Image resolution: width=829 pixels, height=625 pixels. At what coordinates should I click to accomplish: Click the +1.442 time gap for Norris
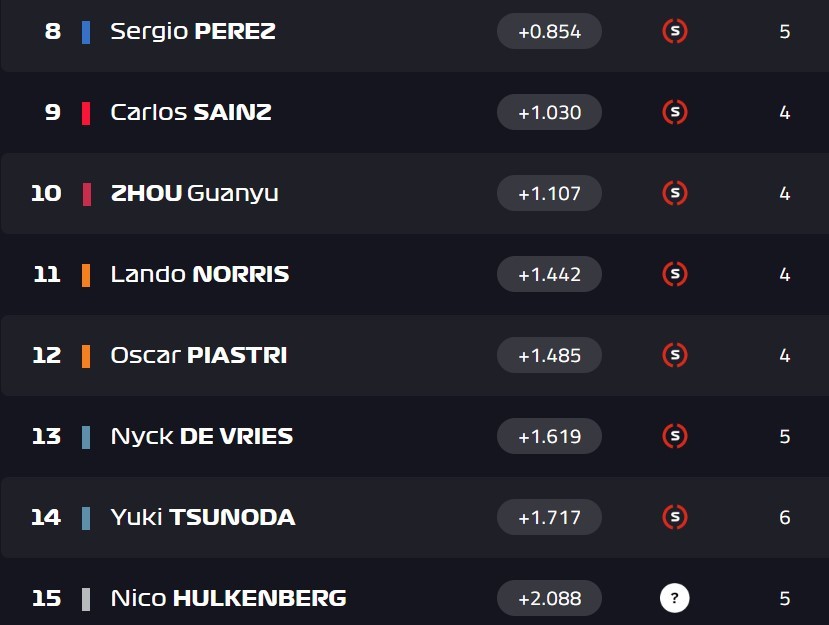tap(549, 274)
